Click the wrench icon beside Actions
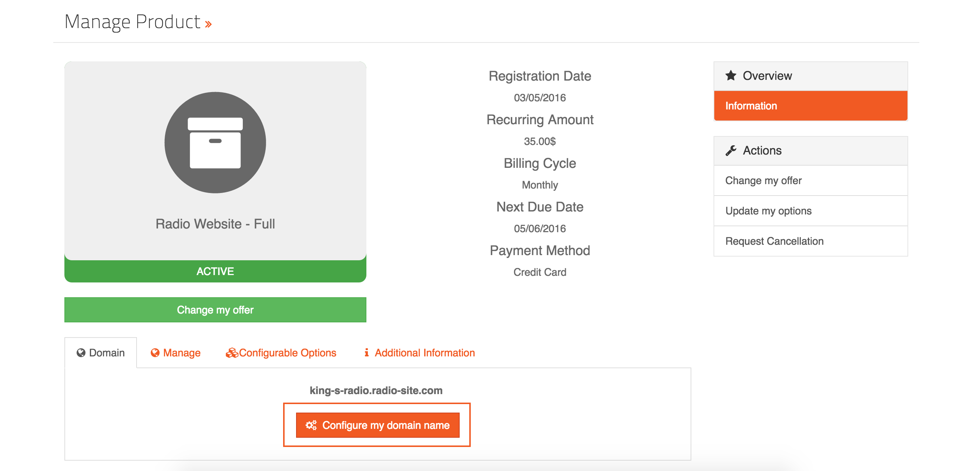The width and height of the screenshot is (980, 471). pyautogui.click(x=731, y=150)
